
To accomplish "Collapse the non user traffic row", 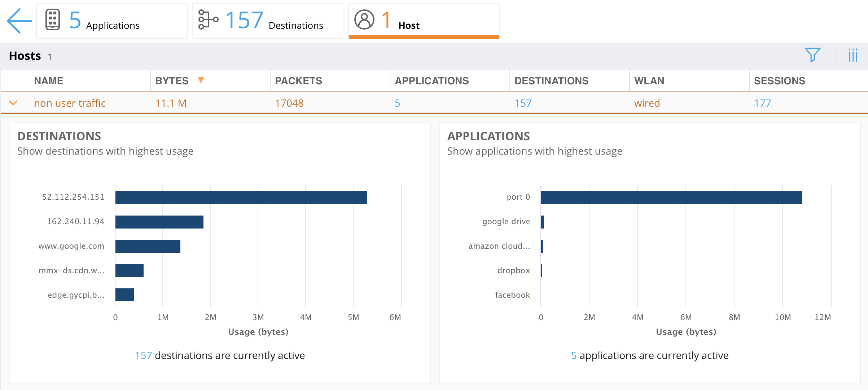I will point(13,103).
